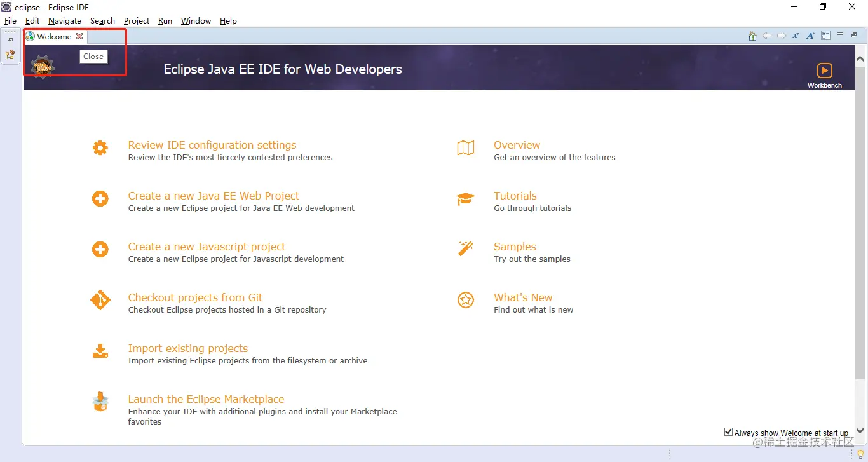Screen dimensions: 868x462
Task: Open the File menu
Action: pos(10,21)
